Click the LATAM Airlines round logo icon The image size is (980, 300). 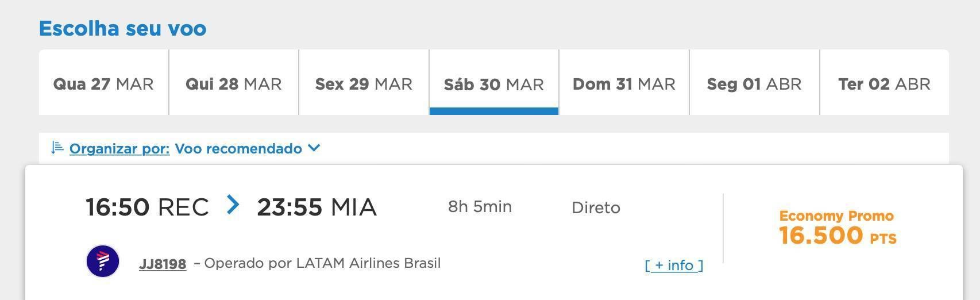tap(103, 261)
